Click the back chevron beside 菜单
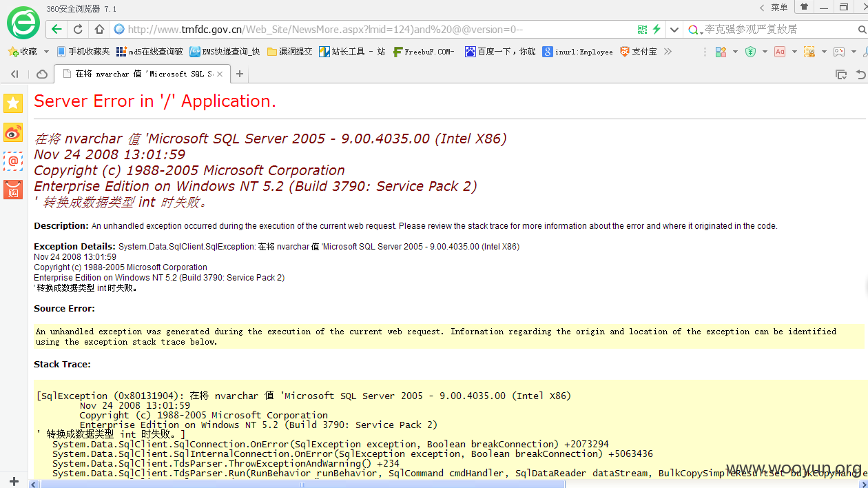The image size is (868, 488). [762, 8]
